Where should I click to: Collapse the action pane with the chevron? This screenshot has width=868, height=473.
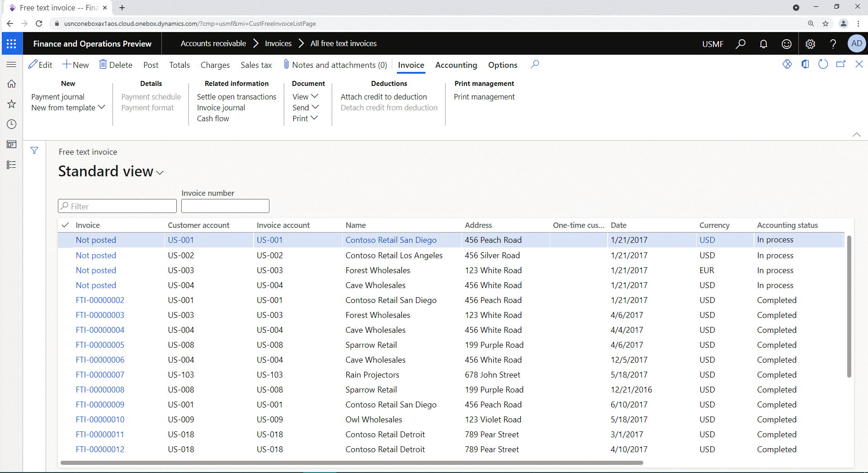(x=857, y=134)
